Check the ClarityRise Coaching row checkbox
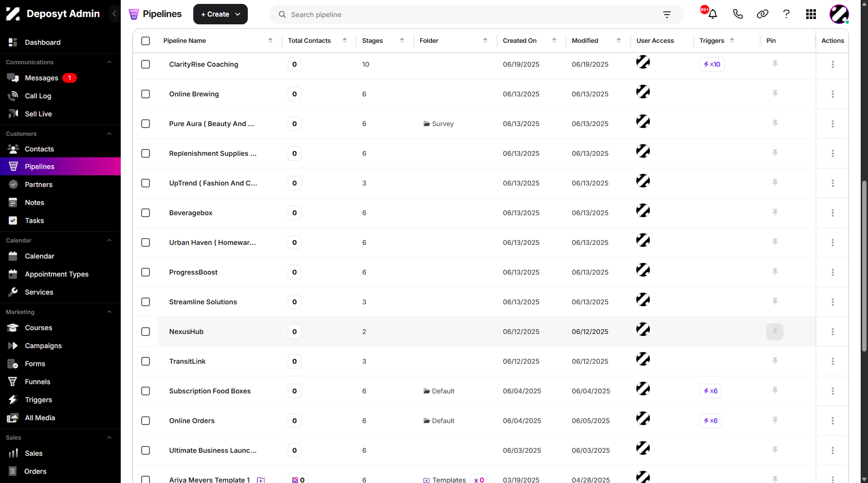Viewport: 868px width, 483px height. point(146,64)
